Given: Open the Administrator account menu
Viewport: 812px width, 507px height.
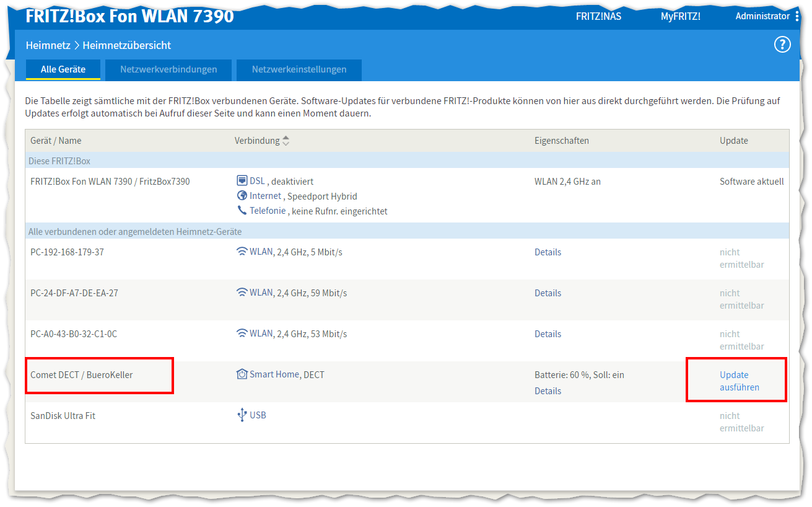Looking at the screenshot, I should [762, 16].
